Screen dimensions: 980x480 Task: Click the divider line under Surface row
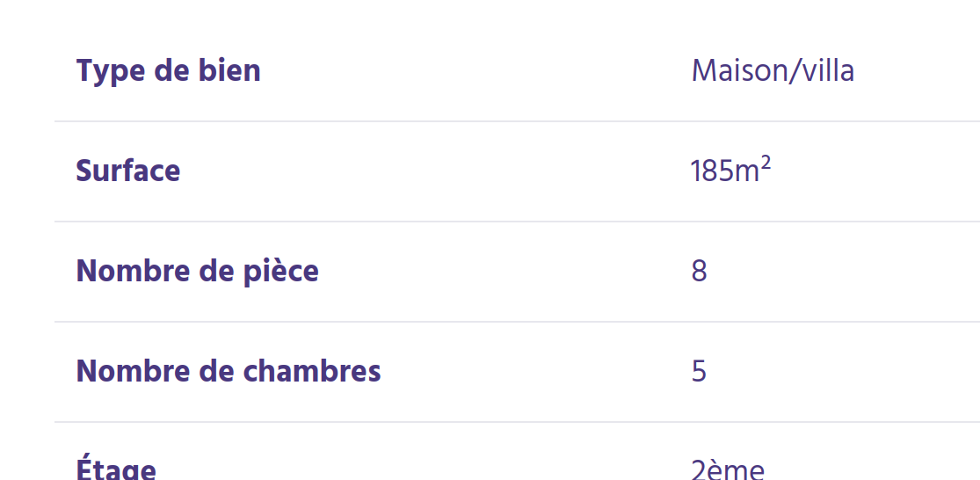pos(517,222)
